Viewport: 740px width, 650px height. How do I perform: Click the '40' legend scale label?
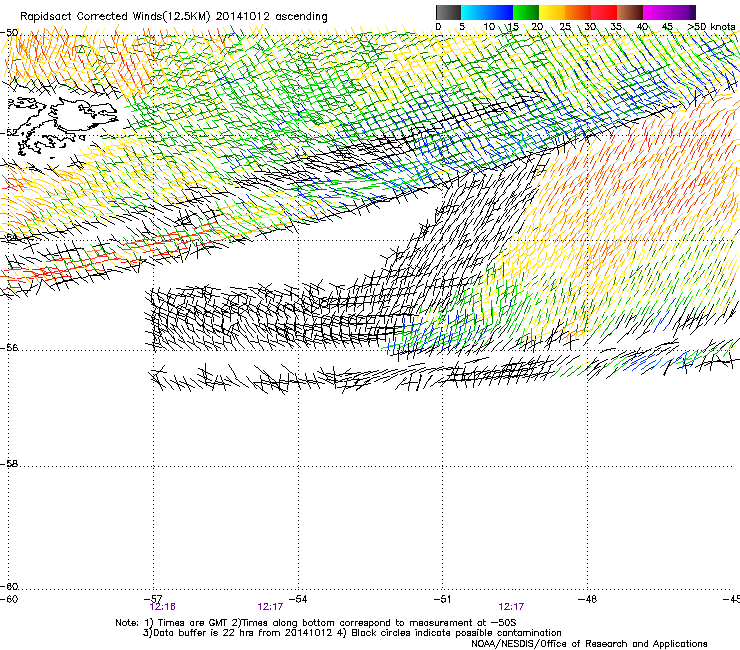pos(642,26)
